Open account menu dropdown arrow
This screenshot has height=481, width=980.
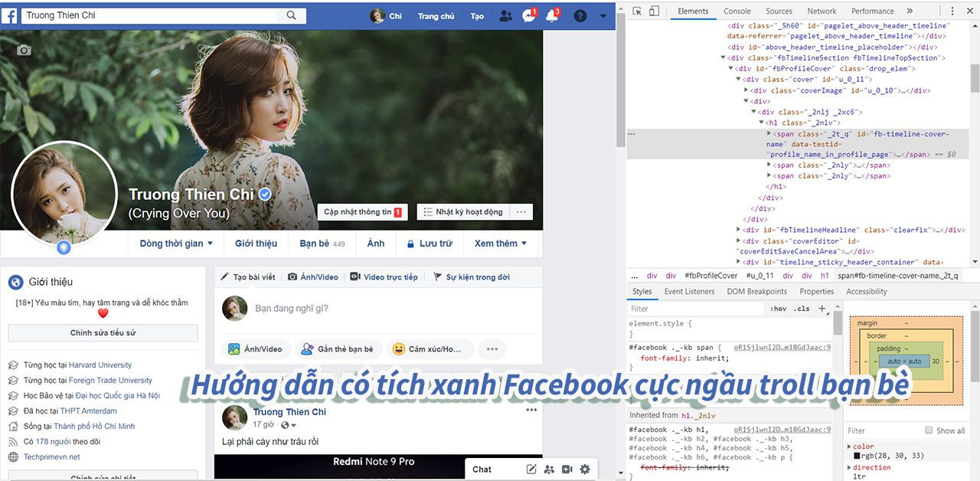point(603,15)
